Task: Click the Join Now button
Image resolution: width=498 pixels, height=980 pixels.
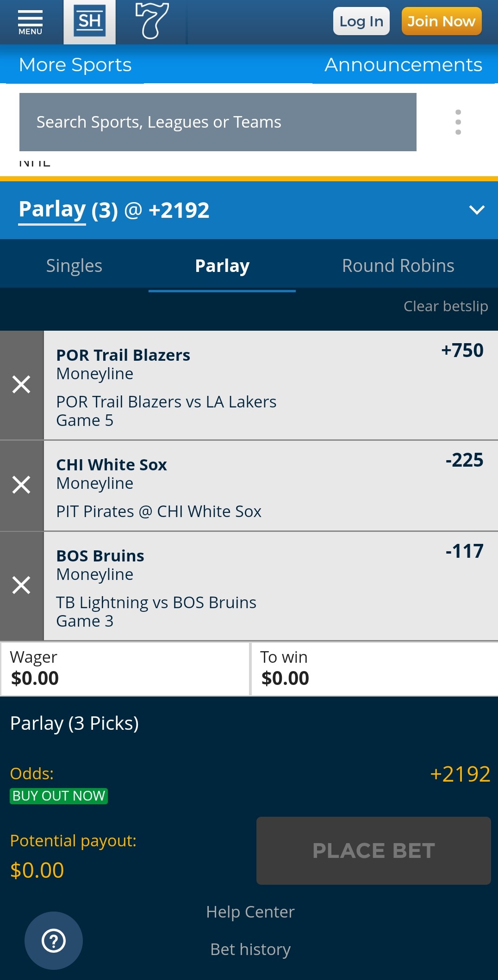Action: pyautogui.click(x=442, y=21)
